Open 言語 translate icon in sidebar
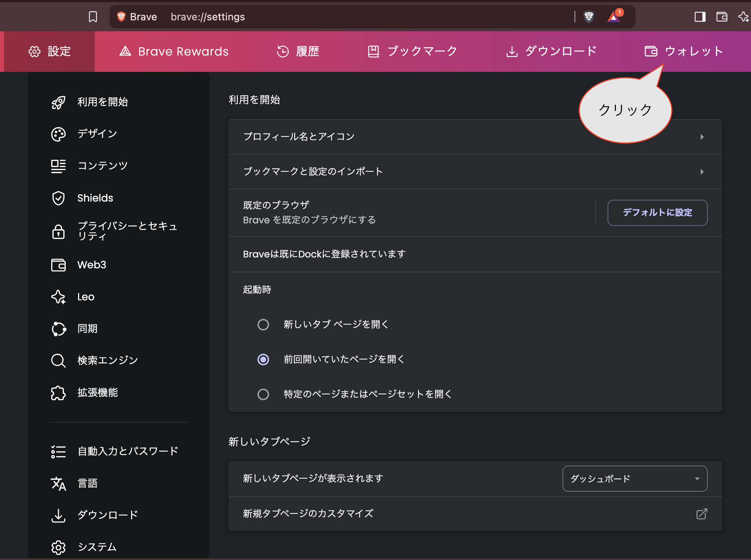 coord(58,483)
